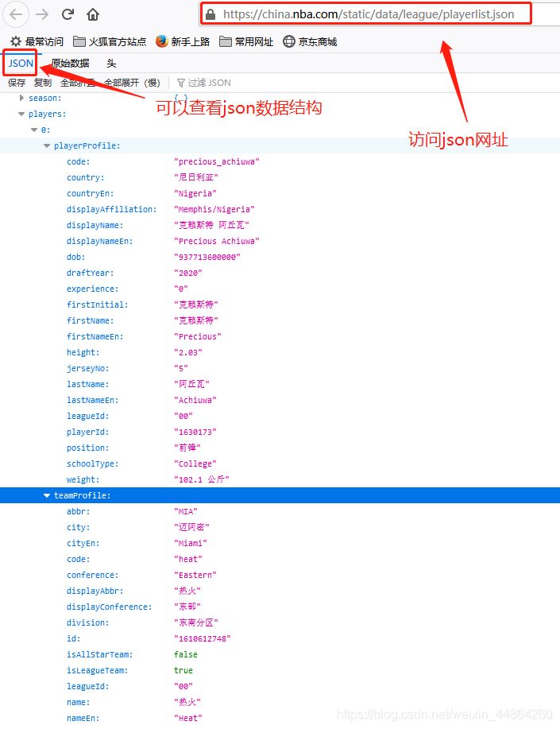Click the nameEn value "Heat"
The width and height of the screenshot is (560, 729).
click(187, 719)
